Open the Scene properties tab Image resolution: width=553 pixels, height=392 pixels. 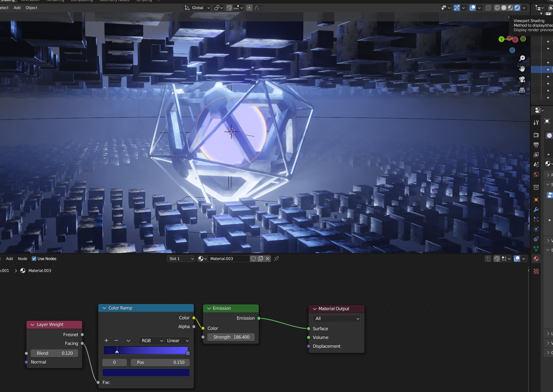pos(536,165)
